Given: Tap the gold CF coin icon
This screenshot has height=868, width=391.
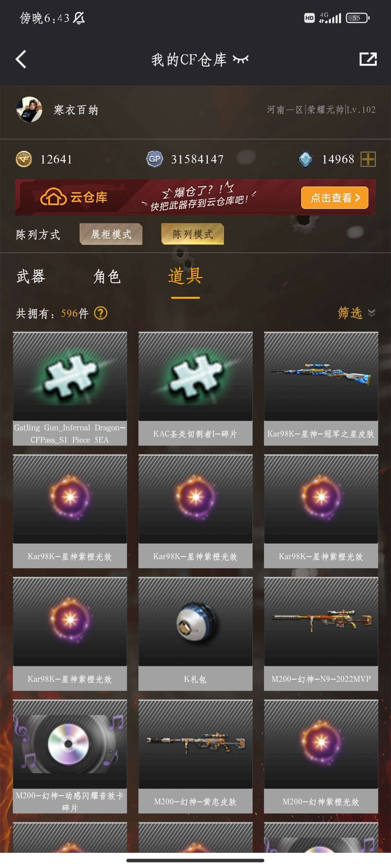Looking at the screenshot, I should tap(24, 159).
